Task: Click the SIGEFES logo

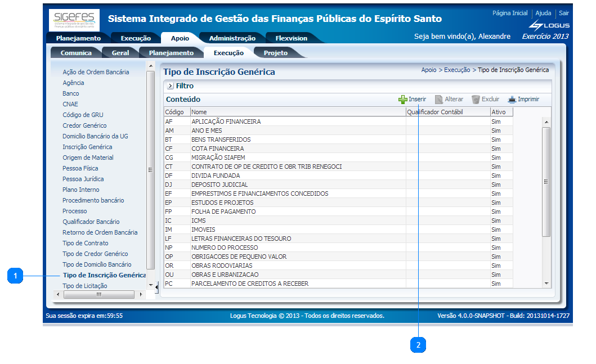Action: 74,20
